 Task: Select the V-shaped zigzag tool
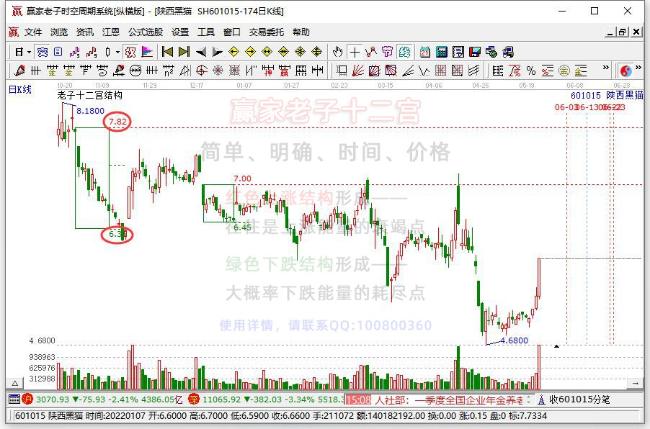click(x=424, y=71)
